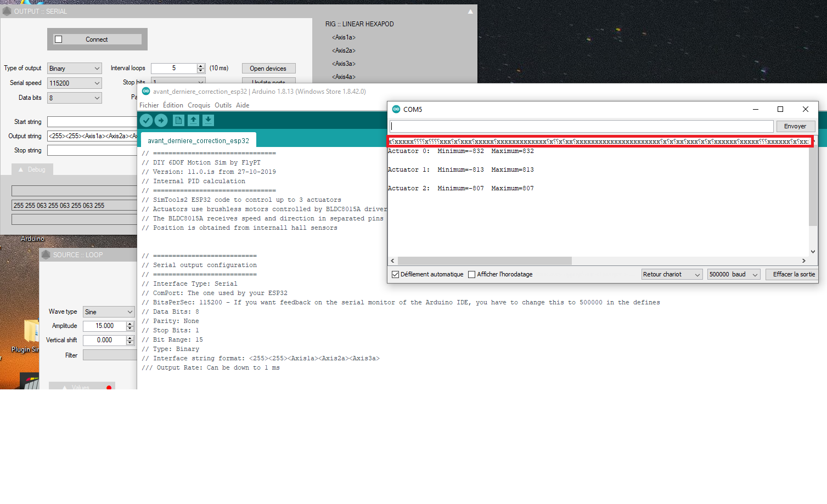Click the New sketch icon
Image resolution: width=827 pixels, height=504 pixels.
178,120
